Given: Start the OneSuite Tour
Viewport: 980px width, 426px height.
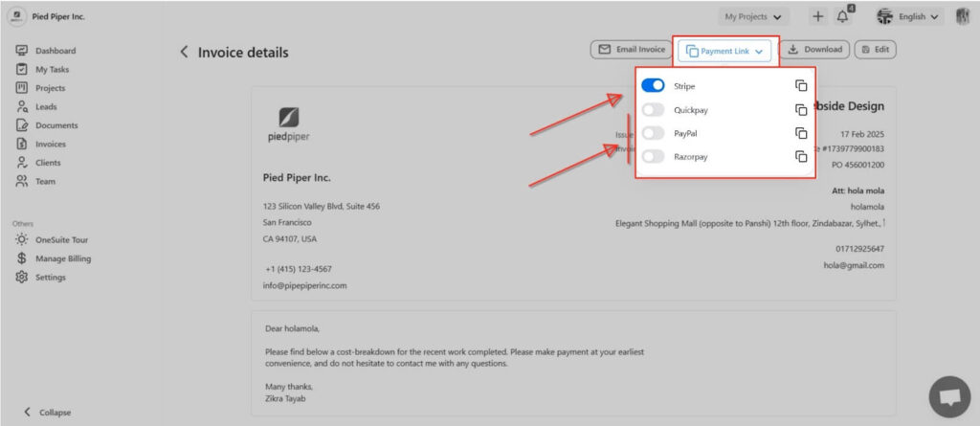Looking at the screenshot, I should (x=52, y=239).
